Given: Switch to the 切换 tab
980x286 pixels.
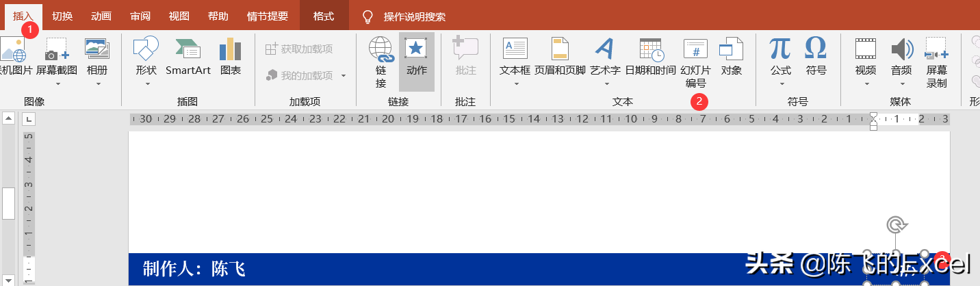Looking at the screenshot, I should pos(62,16).
